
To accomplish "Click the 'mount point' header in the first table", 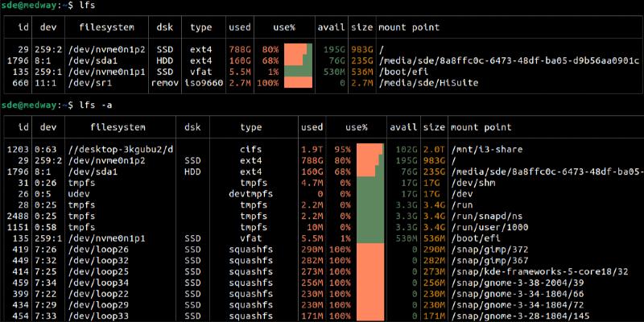I will (x=408, y=27).
